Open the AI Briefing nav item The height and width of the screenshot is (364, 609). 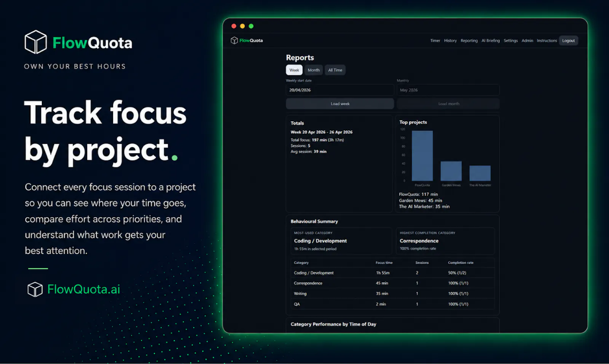click(491, 41)
